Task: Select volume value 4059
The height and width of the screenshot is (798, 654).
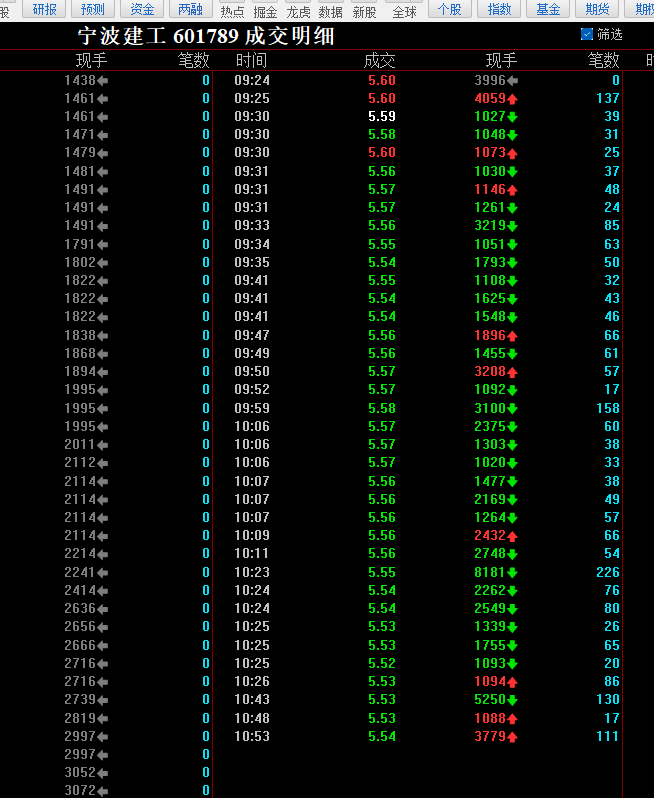Action: (x=490, y=98)
